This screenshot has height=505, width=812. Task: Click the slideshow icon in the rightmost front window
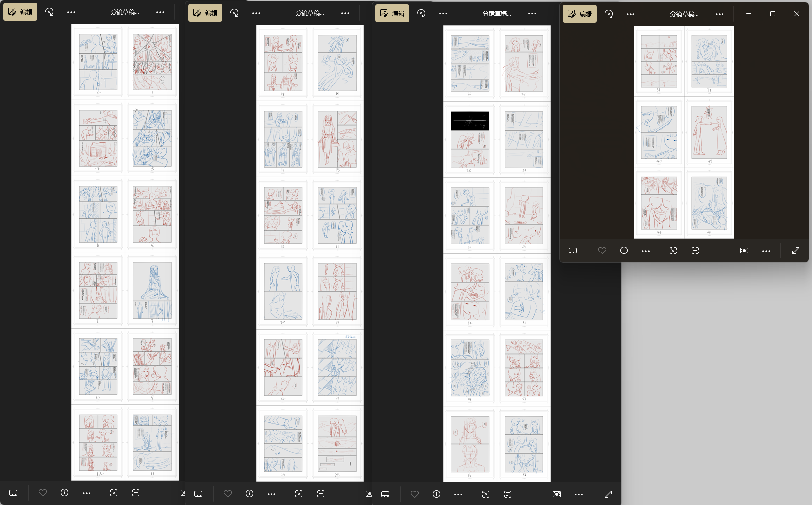[x=744, y=251]
